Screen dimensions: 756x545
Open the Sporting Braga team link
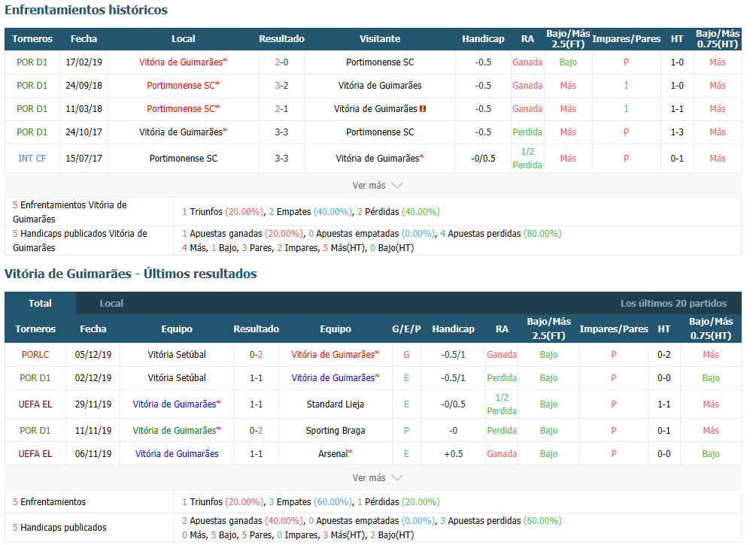(x=335, y=431)
